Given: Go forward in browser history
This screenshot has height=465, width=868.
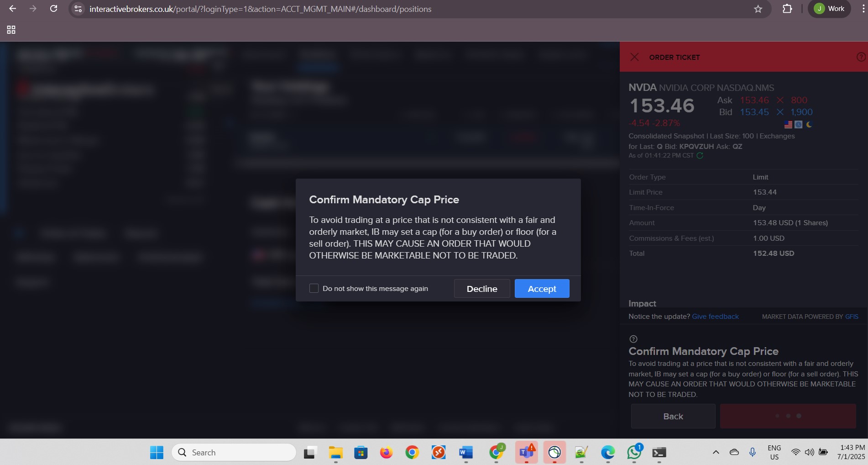Looking at the screenshot, I should pos(33,9).
